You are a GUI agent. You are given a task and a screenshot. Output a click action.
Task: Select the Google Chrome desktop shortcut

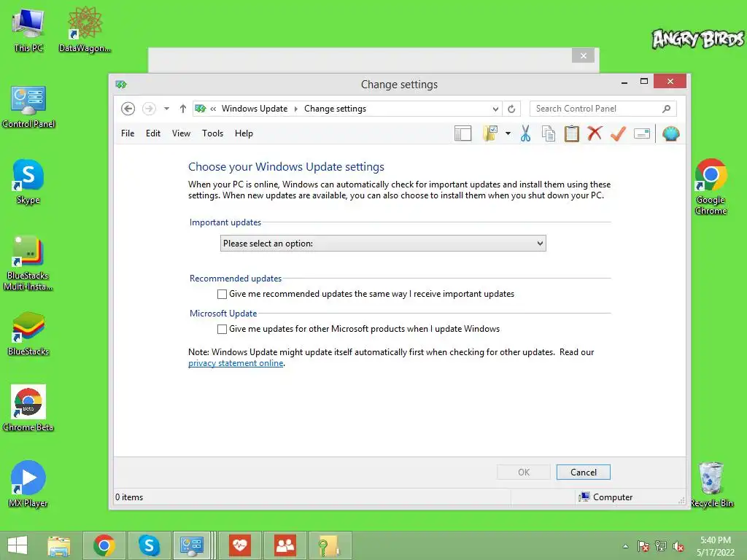point(711,187)
